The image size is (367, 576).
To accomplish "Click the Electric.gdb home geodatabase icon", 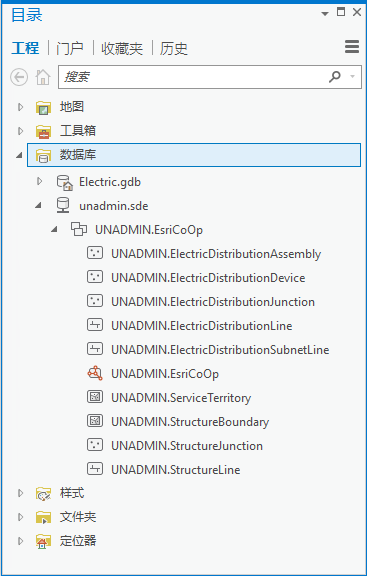I will point(65,182).
